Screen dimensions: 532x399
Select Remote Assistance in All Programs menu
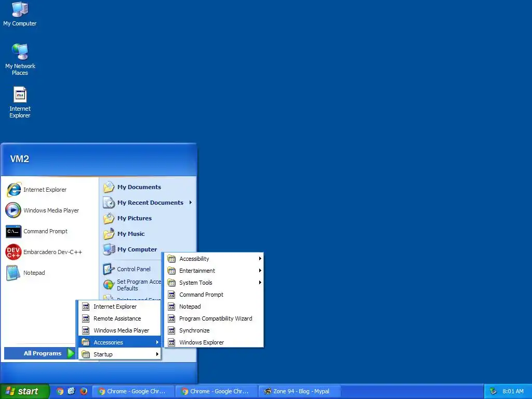click(119, 318)
